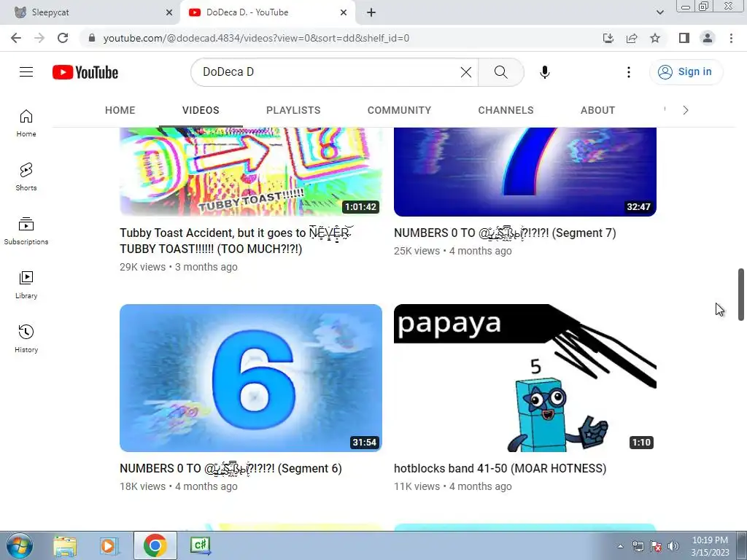Play the Tubby Toast thumbnail video
The height and width of the screenshot is (560, 747).
click(251, 171)
